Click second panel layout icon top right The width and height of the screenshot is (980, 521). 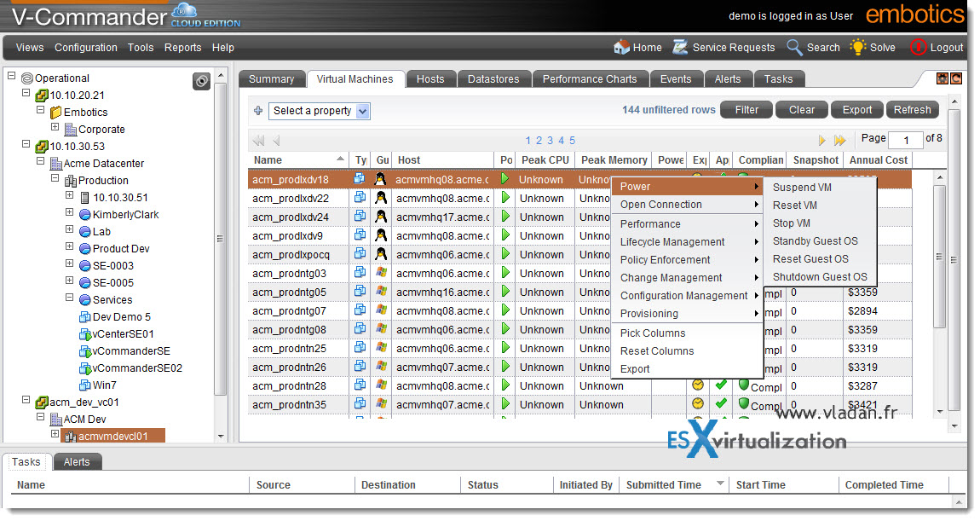coord(956,78)
